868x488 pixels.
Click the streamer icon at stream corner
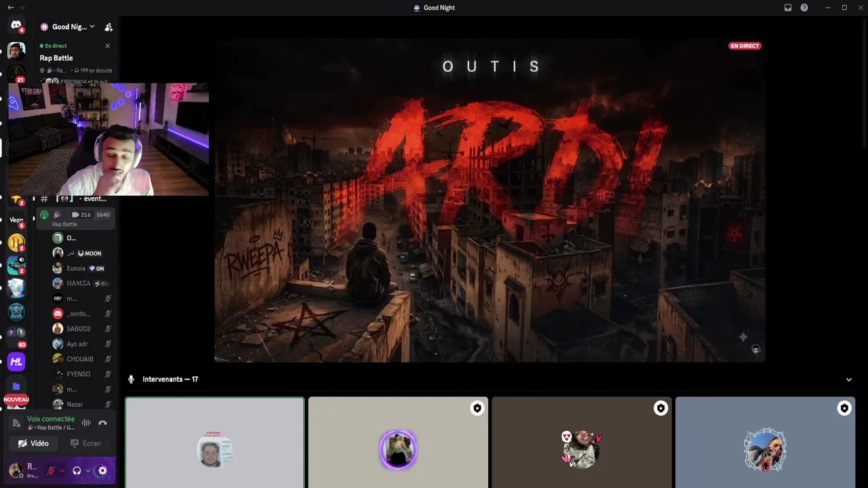756,350
